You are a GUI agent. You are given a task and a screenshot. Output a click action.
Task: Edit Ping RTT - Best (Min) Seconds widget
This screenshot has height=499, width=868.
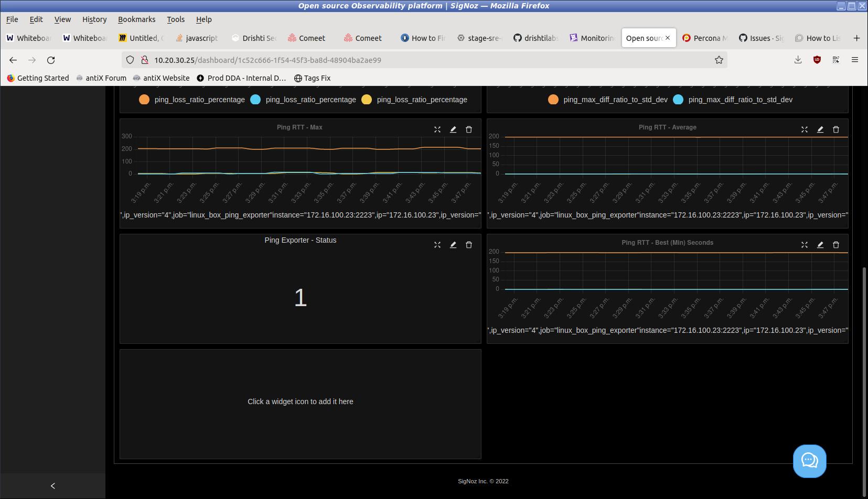pos(820,245)
